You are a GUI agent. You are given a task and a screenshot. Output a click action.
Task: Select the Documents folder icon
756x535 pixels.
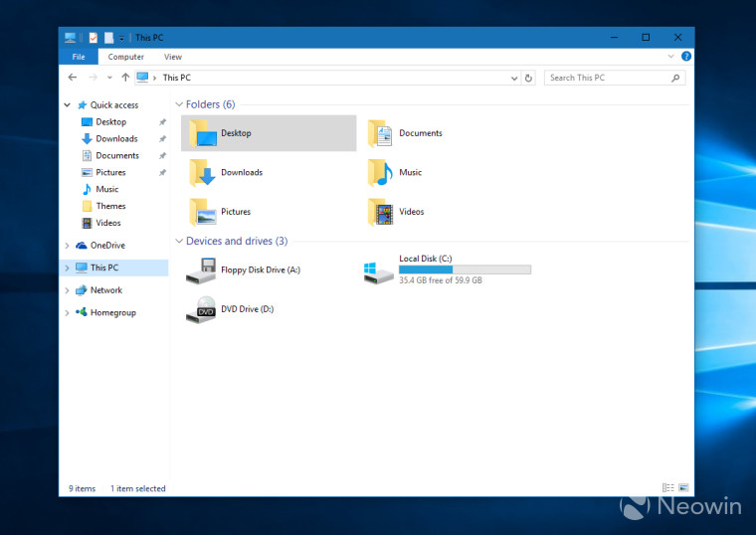pyautogui.click(x=381, y=133)
